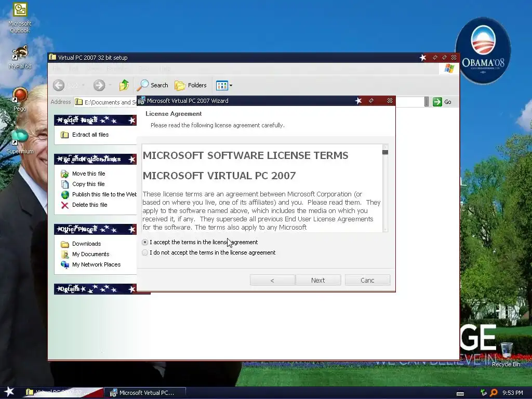Launch the MyPal 68 desktop icon
The height and width of the screenshot is (399, 532).
pos(20,57)
